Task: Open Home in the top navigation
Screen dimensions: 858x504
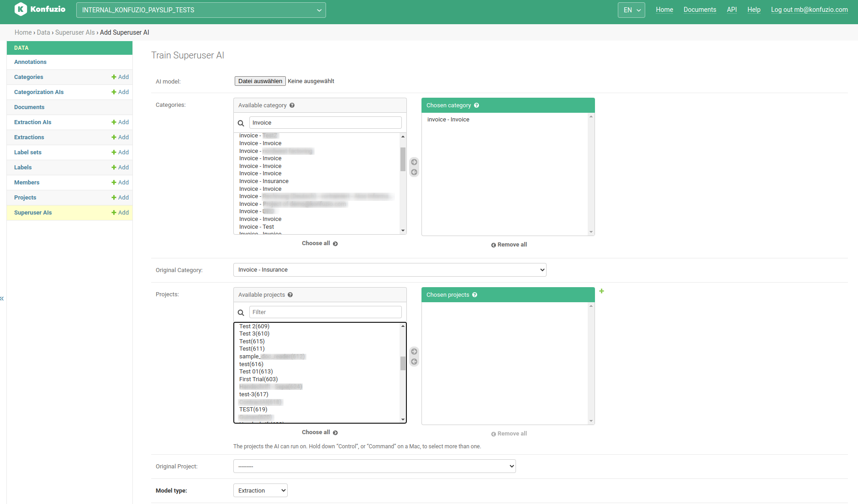Action: pyautogui.click(x=664, y=10)
